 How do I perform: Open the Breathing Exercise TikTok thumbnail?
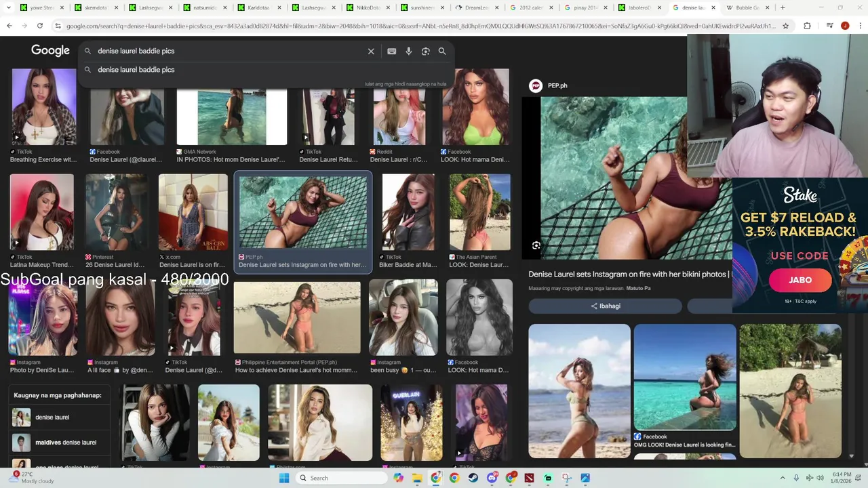(x=43, y=107)
